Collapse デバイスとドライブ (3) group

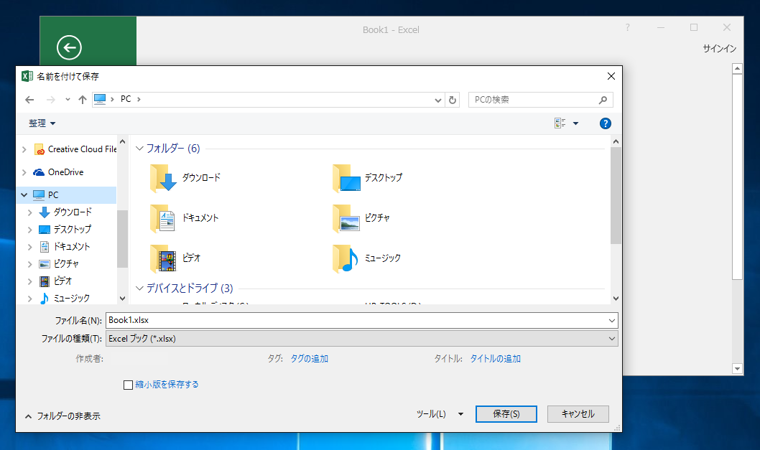[x=140, y=288]
